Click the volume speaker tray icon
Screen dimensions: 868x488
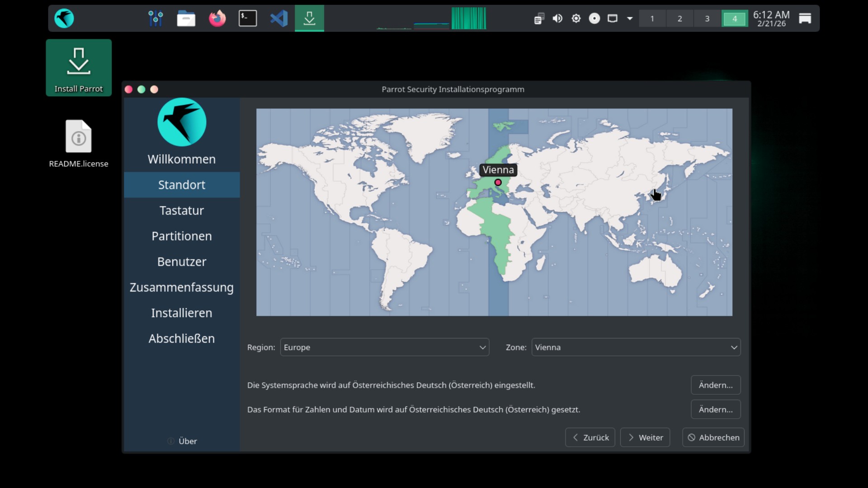click(x=557, y=19)
